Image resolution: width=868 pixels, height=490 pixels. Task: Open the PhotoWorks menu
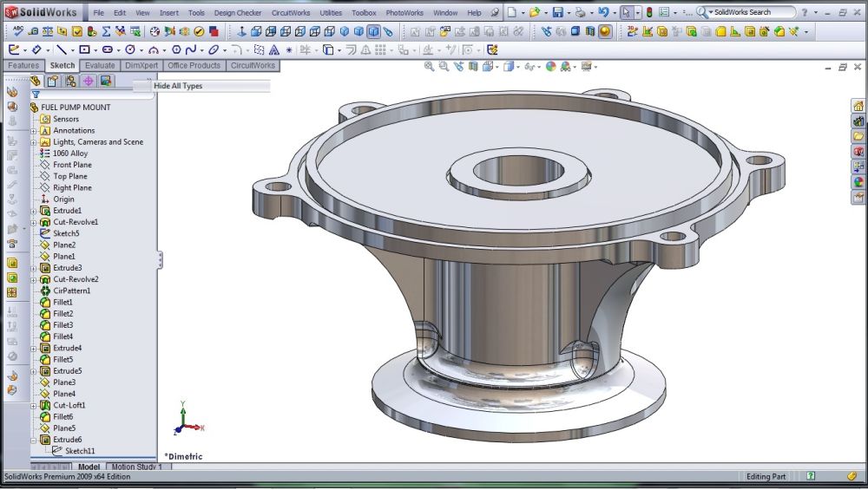[x=404, y=12]
